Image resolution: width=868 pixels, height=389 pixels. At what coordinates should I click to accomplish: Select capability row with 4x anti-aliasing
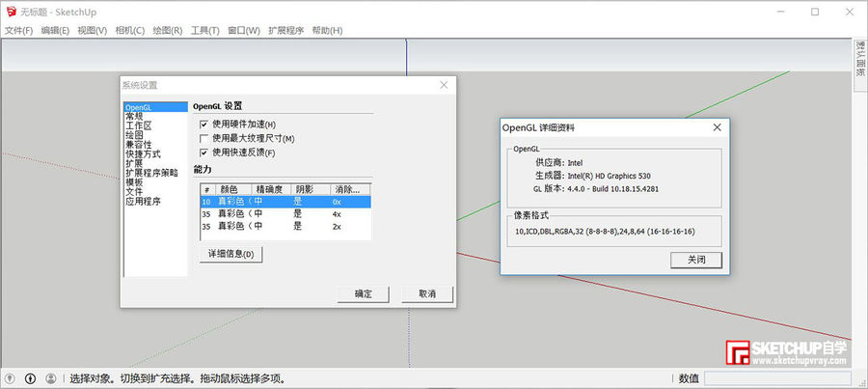coord(285,214)
